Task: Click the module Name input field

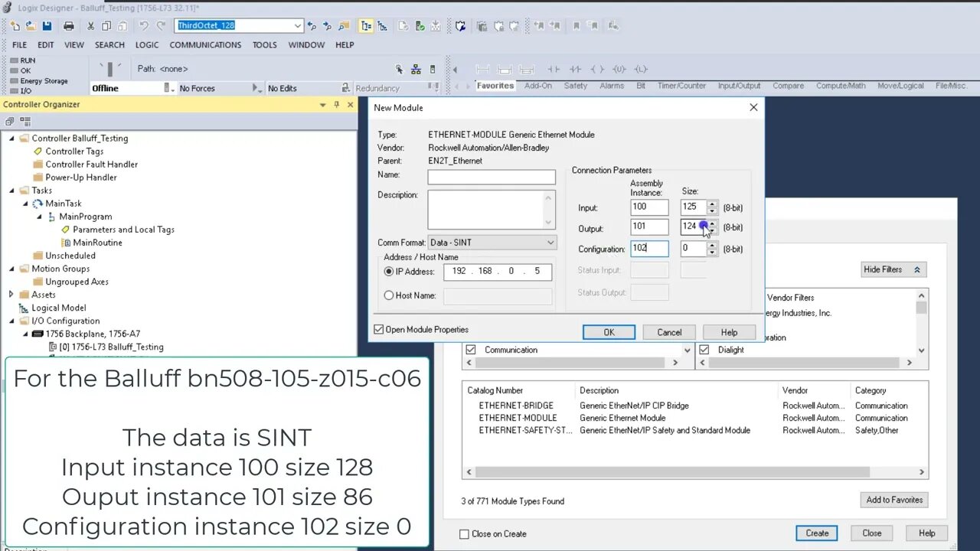Action: pyautogui.click(x=492, y=177)
